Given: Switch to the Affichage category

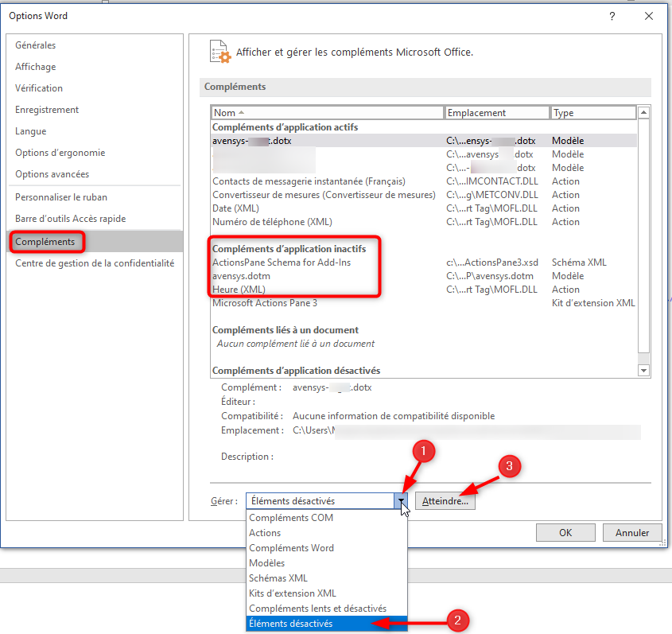Looking at the screenshot, I should [x=36, y=67].
